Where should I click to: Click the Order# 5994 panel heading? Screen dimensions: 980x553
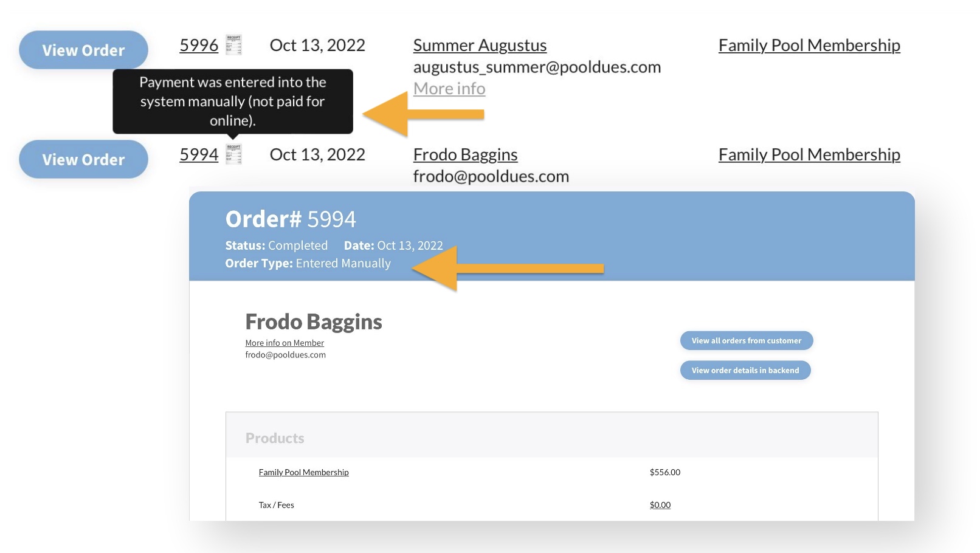pyautogui.click(x=291, y=219)
